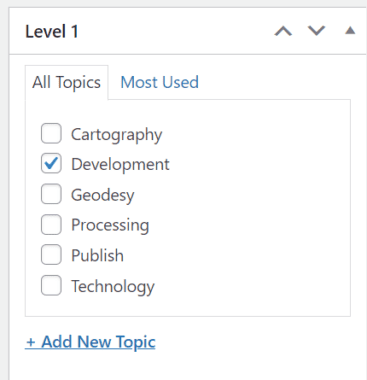367x380 pixels.
Task: Tick the Cartography checkbox
Action: [51, 133]
